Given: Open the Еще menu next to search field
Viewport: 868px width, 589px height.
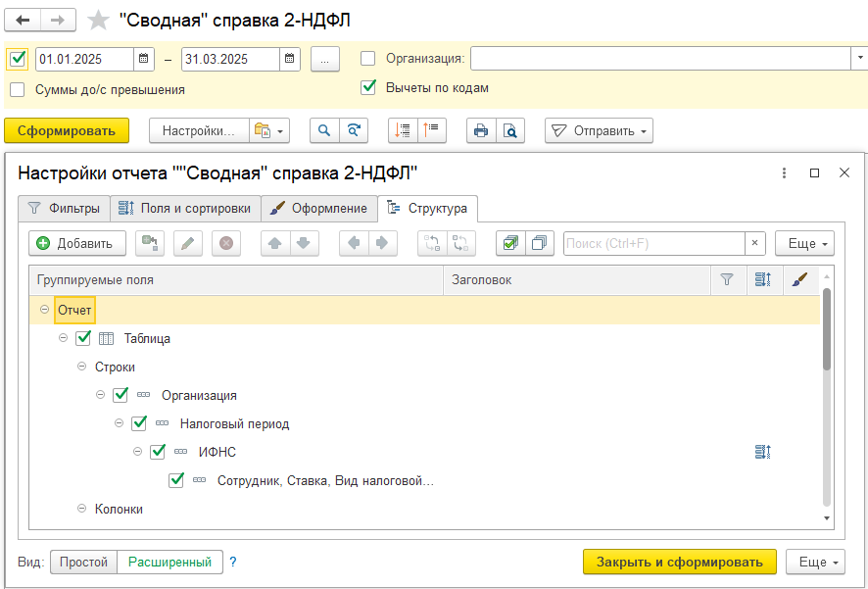Looking at the screenshot, I should [x=803, y=243].
